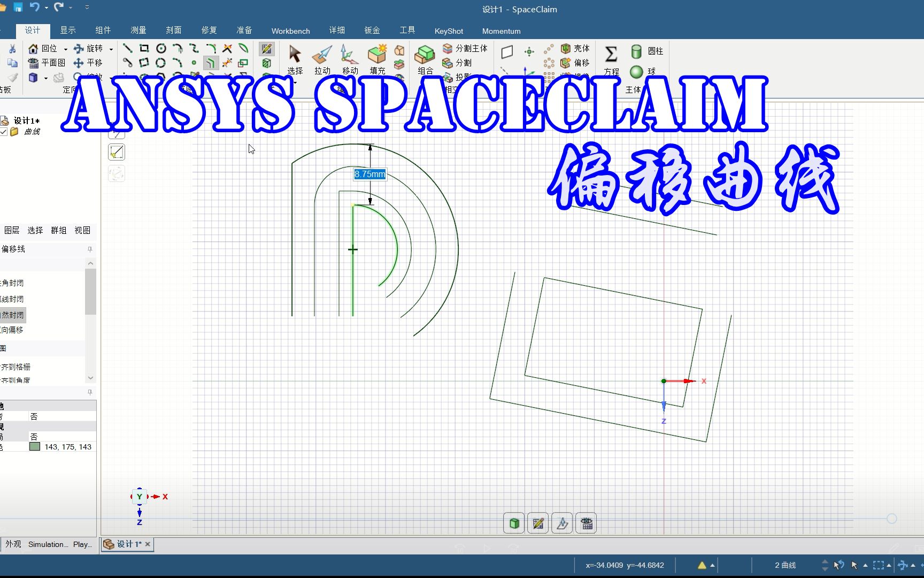Screen dimensions: 924x578
Task: Select the corner close option (角封闭)
Action: pos(12,283)
